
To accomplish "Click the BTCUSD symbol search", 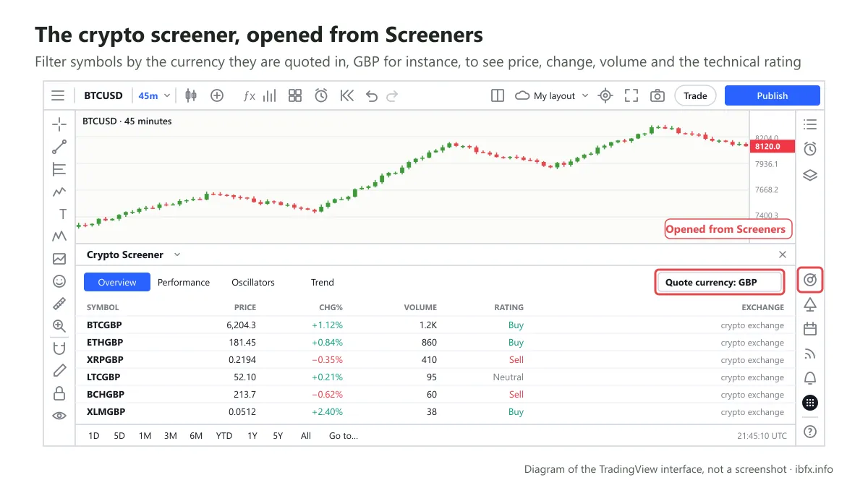I will (103, 95).
